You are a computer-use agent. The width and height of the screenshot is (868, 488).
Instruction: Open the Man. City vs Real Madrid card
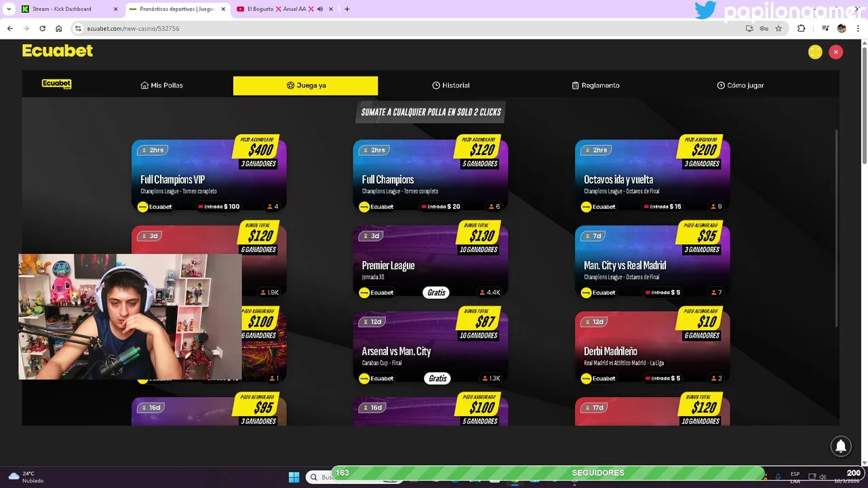coord(652,262)
